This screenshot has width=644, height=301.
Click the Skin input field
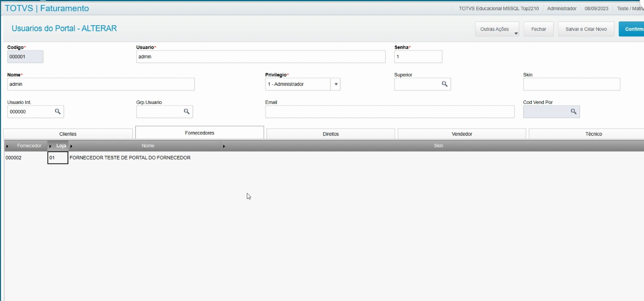coord(572,84)
